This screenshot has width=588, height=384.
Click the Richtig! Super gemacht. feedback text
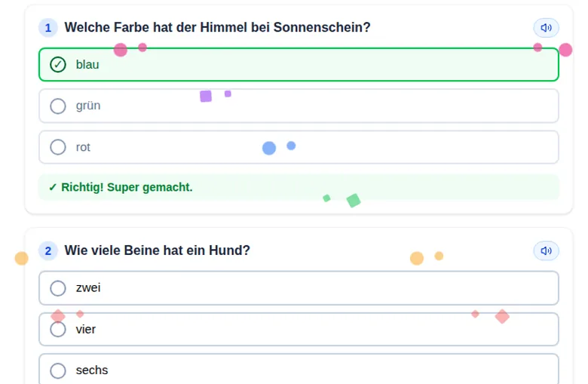tap(127, 187)
